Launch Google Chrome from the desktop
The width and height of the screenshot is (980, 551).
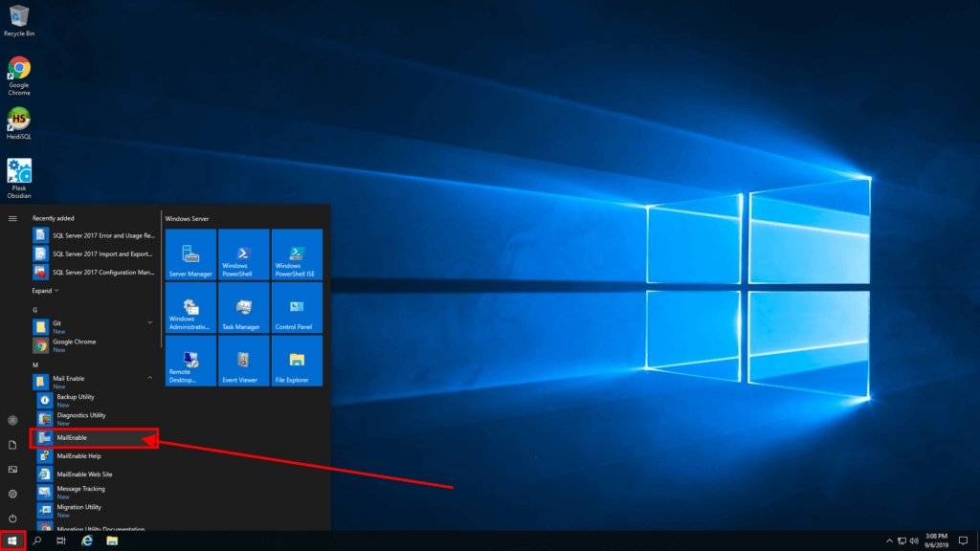(x=18, y=69)
